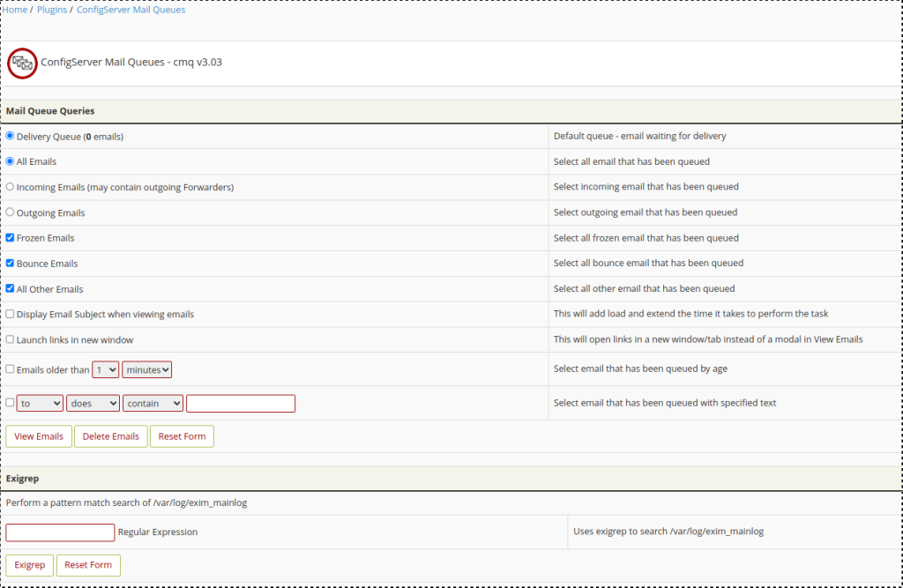Click the ConfigServer Mail Queues logo icon
This screenshot has height=588, width=903.
click(x=22, y=63)
